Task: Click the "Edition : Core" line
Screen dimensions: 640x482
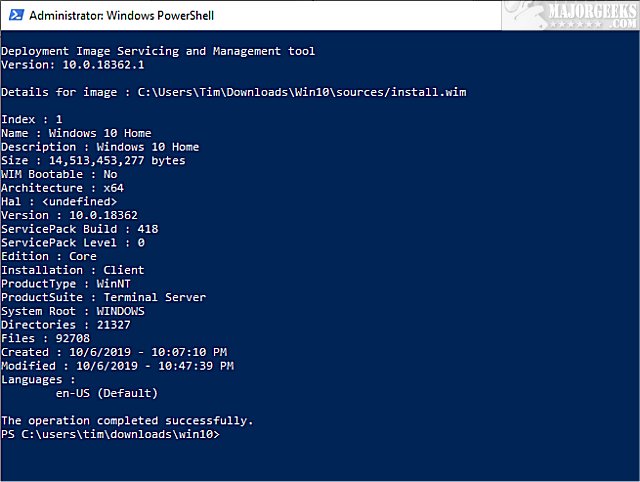Action: point(49,256)
